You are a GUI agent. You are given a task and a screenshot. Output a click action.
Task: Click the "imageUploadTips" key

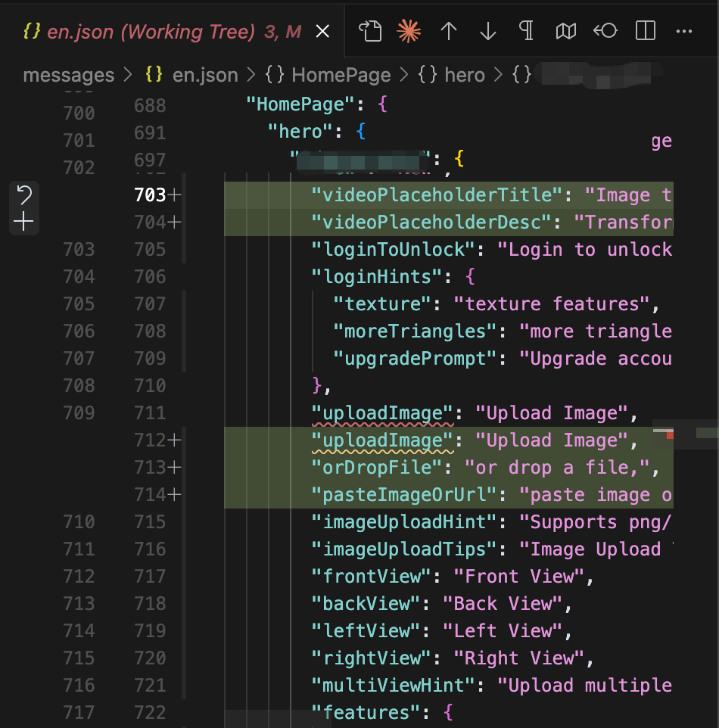pos(404,549)
